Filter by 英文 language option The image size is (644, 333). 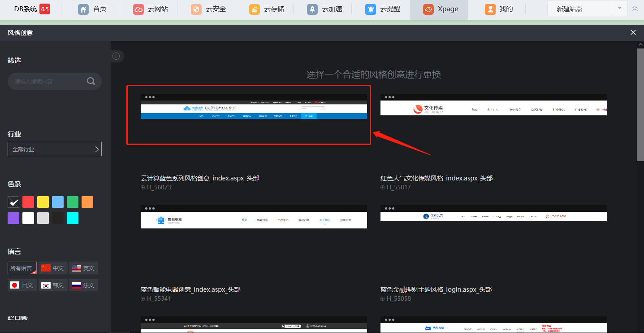point(83,268)
